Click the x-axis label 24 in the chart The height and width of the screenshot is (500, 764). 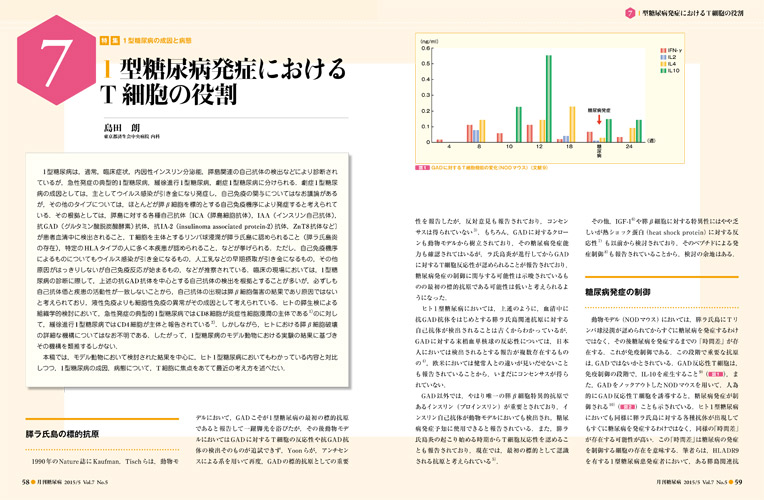(x=629, y=146)
